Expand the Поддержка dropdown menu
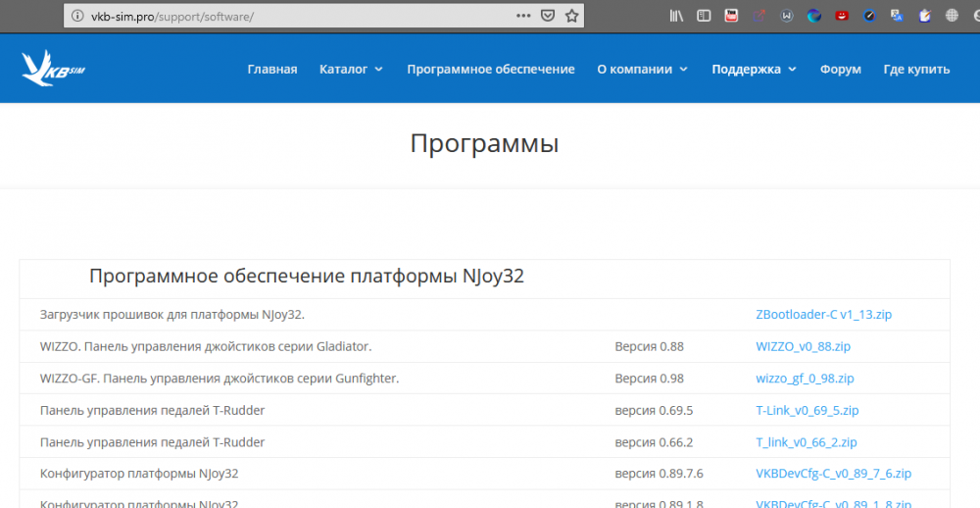Image resolution: width=980 pixels, height=508 pixels. 754,70
